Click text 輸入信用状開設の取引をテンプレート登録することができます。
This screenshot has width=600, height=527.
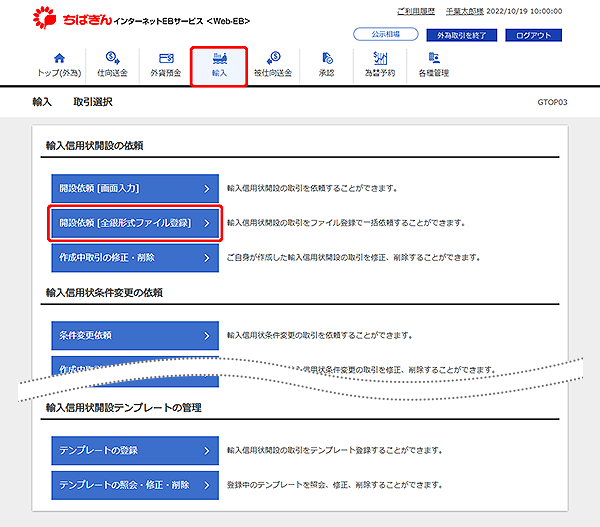coord(335,450)
